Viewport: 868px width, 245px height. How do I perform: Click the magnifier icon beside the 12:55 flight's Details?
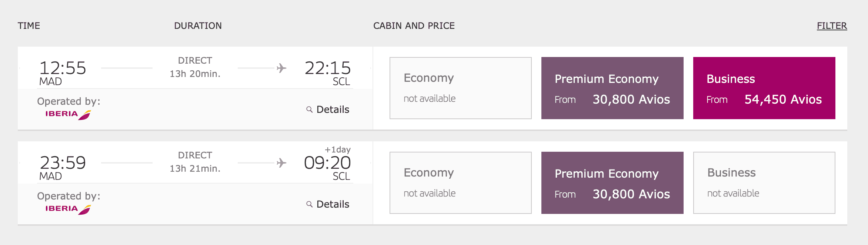(x=309, y=110)
